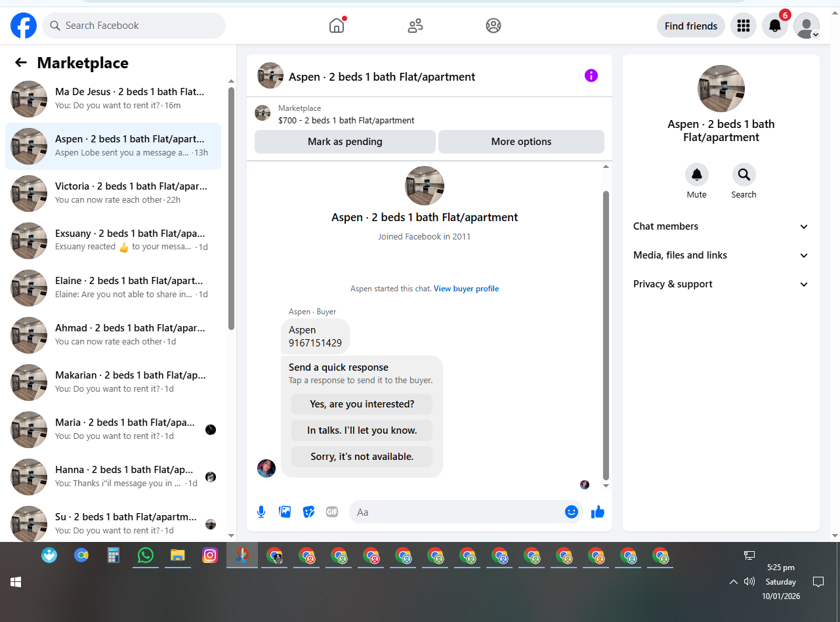840x622 pixels.
Task: Click Mark as pending button
Action: point(345,142)
